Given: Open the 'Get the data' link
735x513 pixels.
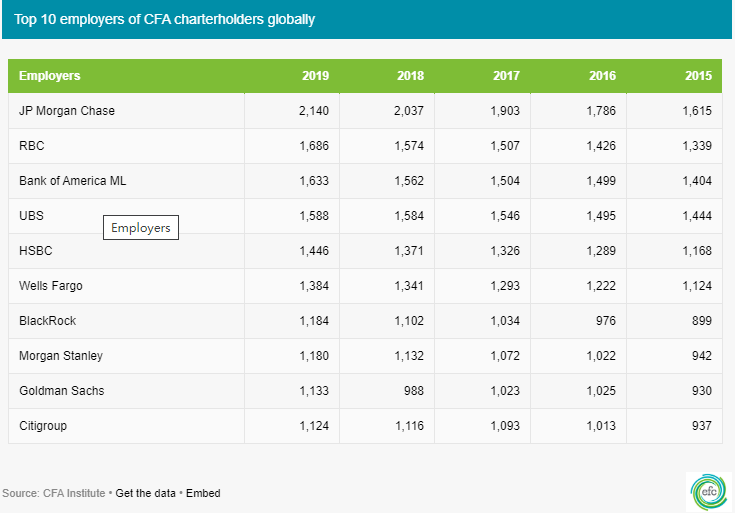Looking at the screenshot, I should (x=145, y=493).
